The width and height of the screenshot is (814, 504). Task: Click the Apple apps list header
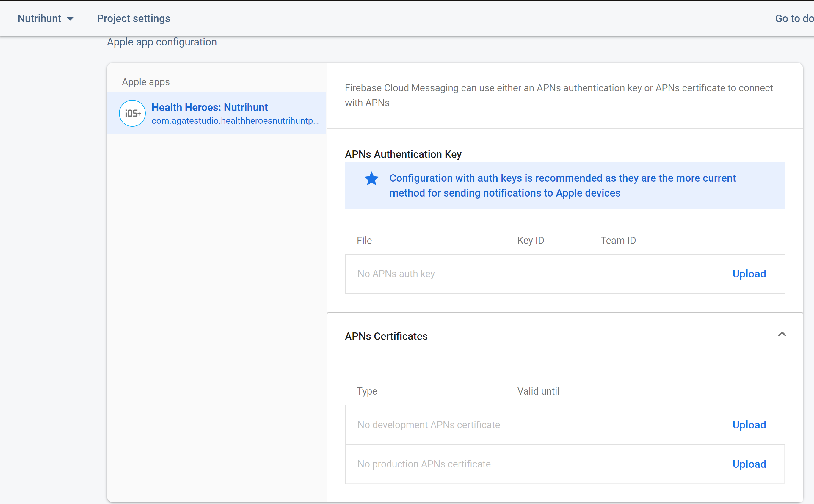[x=146, y=82]
